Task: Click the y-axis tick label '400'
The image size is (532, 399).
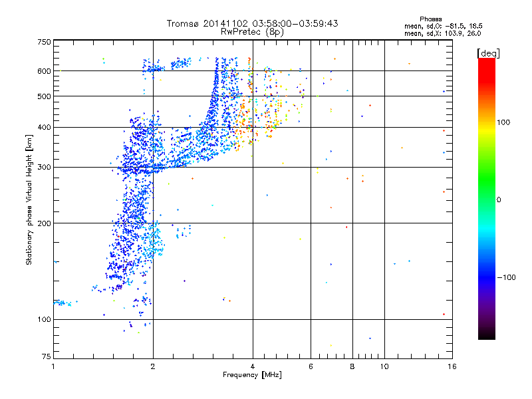Action: (x=44, y=127)
